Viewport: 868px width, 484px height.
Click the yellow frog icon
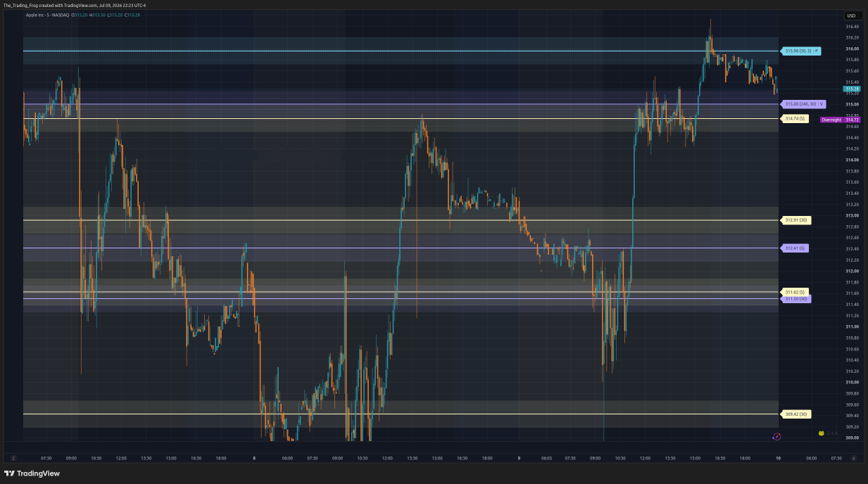[821, 433]
